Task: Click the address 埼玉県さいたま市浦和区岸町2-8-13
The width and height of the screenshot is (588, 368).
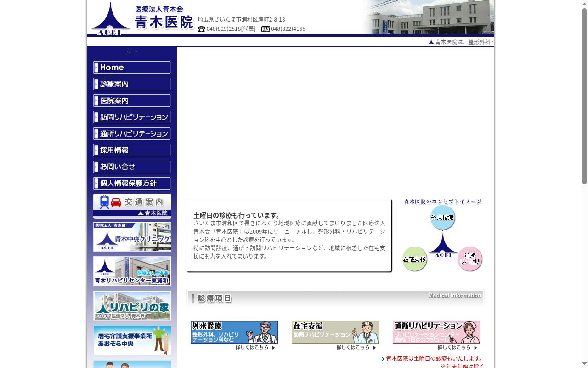Action: click(x=241, y=19)
